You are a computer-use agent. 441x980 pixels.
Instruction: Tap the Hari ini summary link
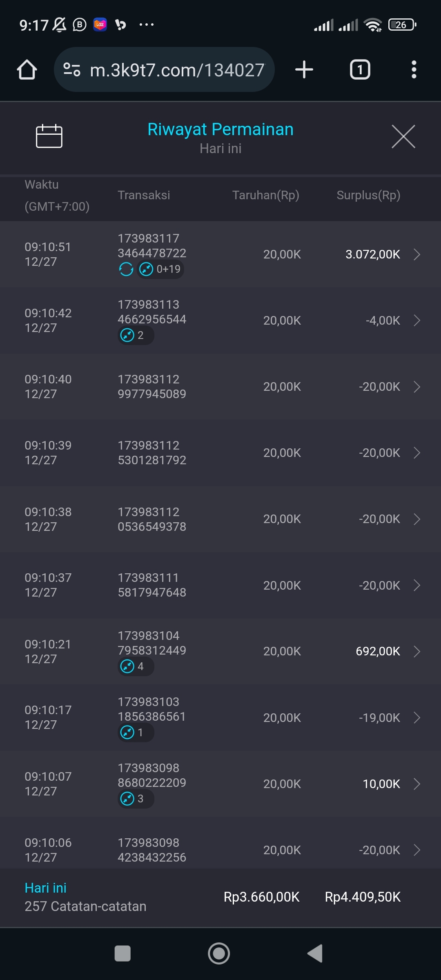click(45, 888)
